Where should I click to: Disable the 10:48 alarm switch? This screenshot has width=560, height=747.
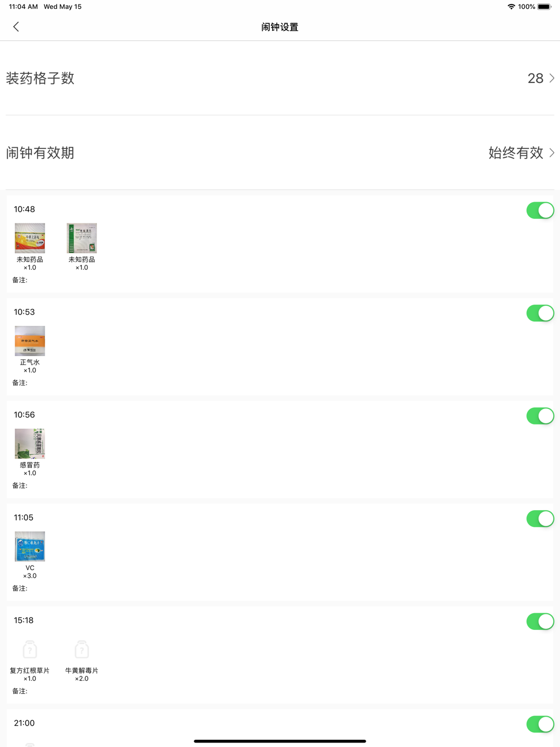540,211
